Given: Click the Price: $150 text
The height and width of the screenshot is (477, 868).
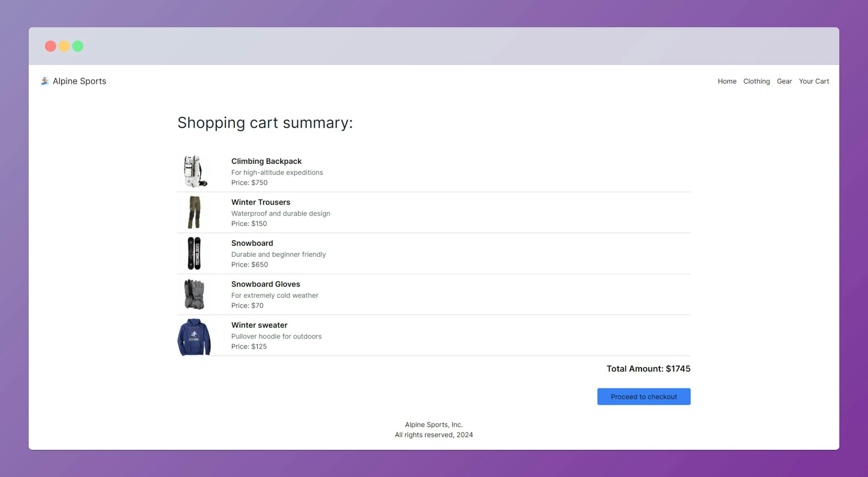Looking at the screenshot, I should [x=249, y=223].
